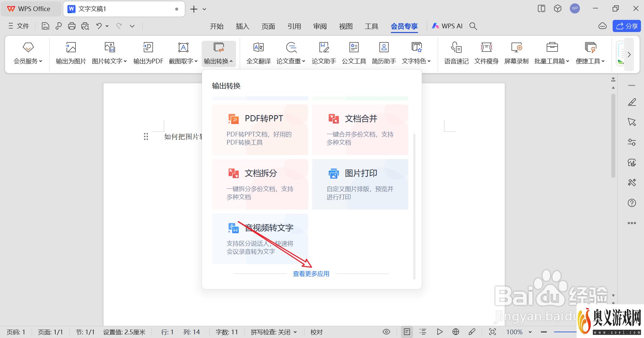Click the Save icon in quick toolbar
Image resolution: width=644 pixels, height=338 pixels.
pyautogui.click(x=45, y=26)
